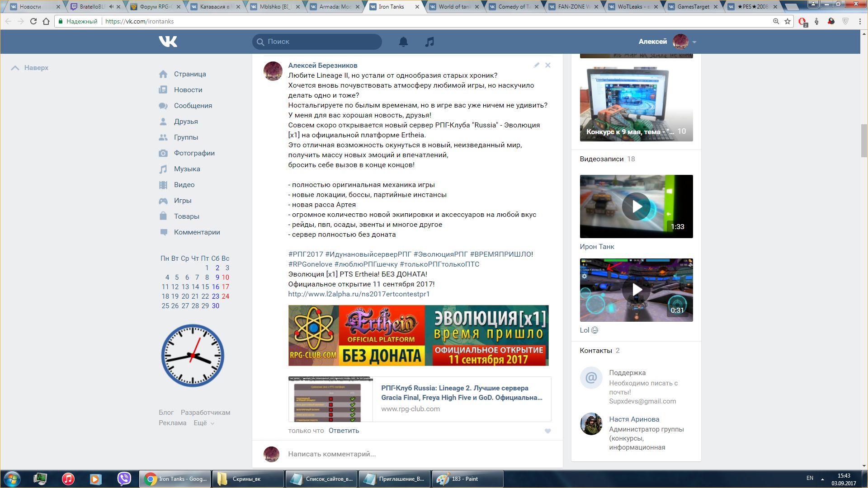Open l2alpha.ru link in post
The width and height of the screenshot is (868, 488).
click(x=359, y=294)
